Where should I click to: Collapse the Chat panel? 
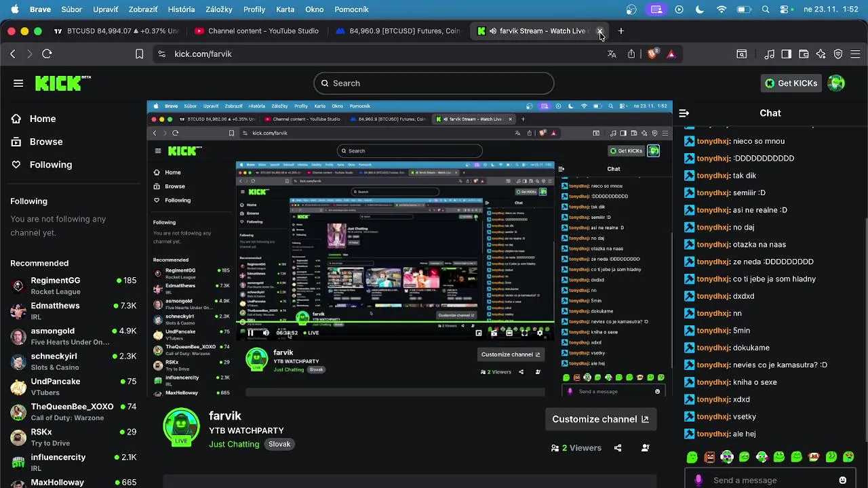point(684,113)
